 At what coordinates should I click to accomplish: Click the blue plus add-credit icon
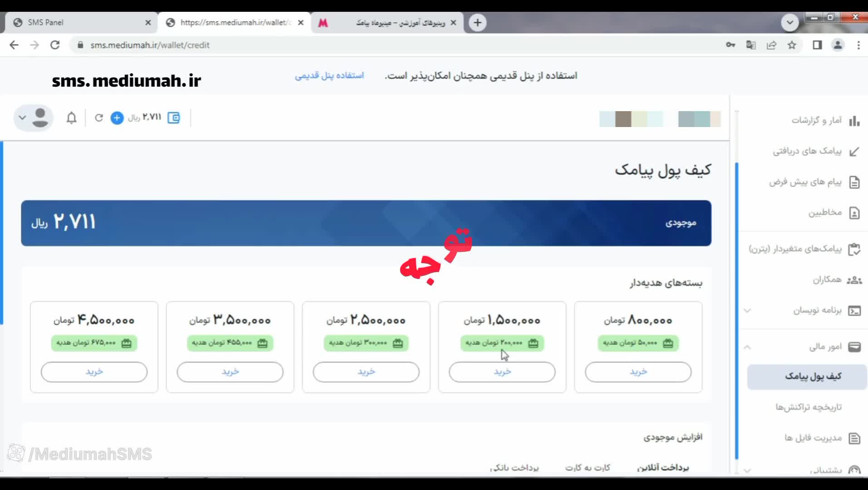117,118
